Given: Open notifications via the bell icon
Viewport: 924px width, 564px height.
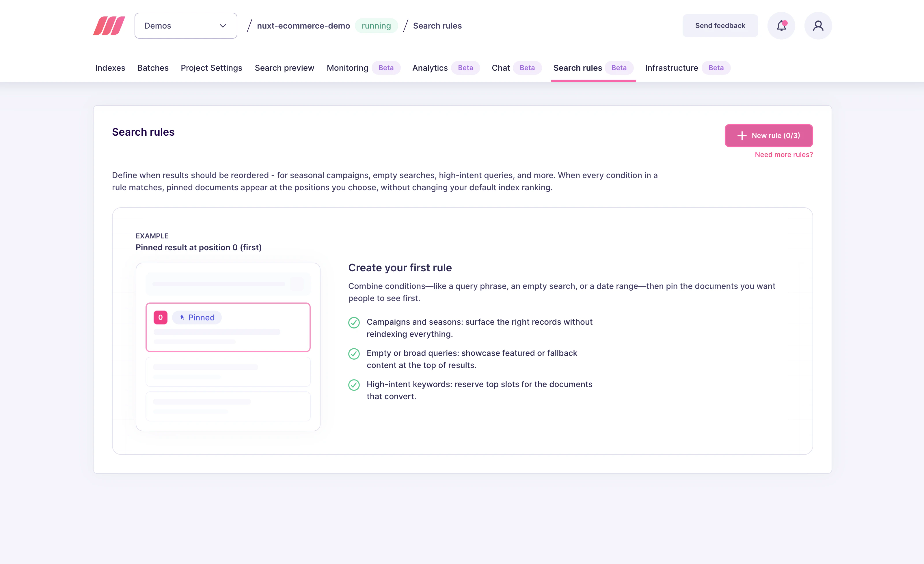Looking at the screenshot, I should pyautogui.click(x=781, y=25).
